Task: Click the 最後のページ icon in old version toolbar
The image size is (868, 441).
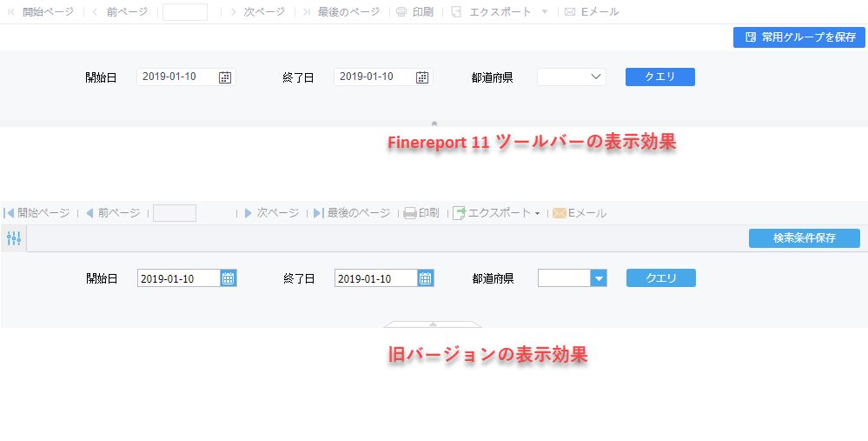Action: 318,213
